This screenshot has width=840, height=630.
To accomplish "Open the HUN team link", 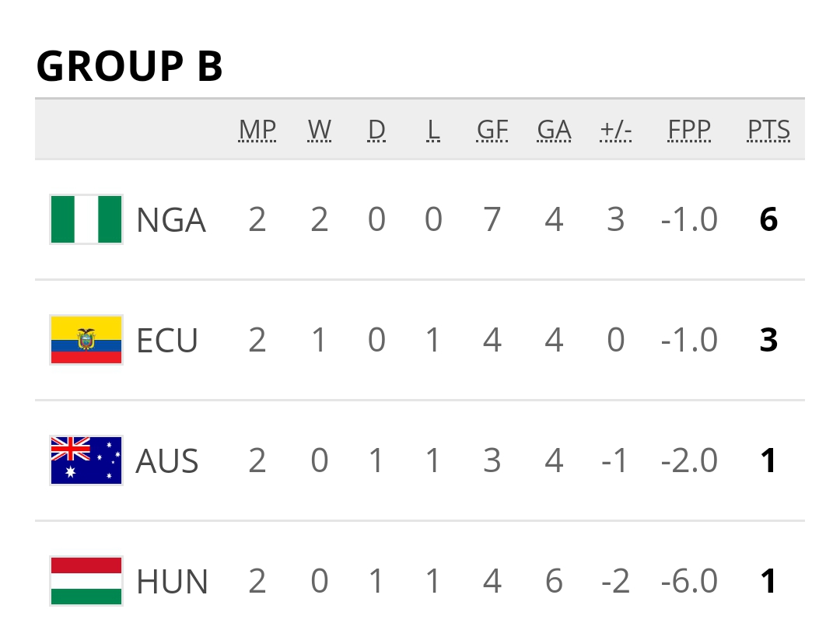I will [x=172, y=583].
